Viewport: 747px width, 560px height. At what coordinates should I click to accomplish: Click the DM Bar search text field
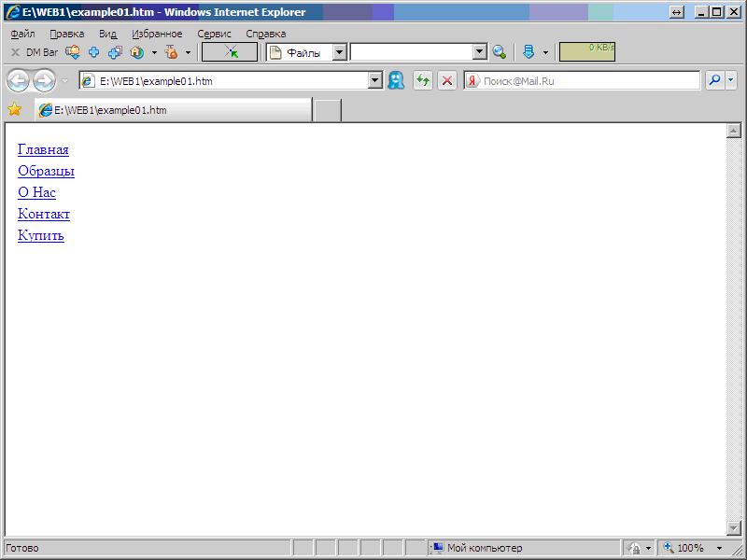[x=412, y=52]
